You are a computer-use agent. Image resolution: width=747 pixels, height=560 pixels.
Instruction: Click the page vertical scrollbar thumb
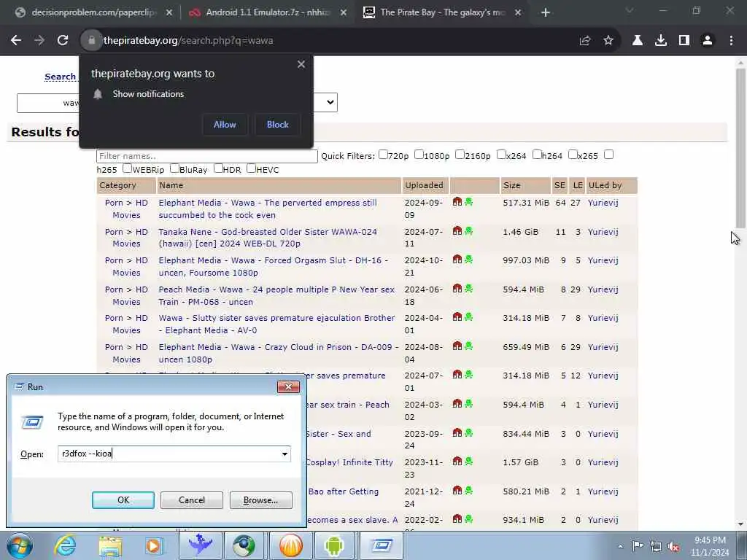740,147
